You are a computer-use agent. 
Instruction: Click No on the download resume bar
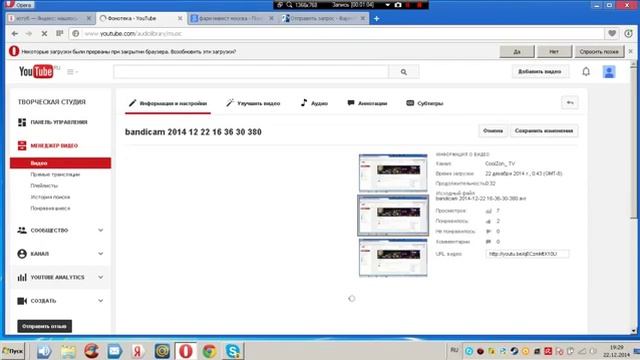coord(554,51)
